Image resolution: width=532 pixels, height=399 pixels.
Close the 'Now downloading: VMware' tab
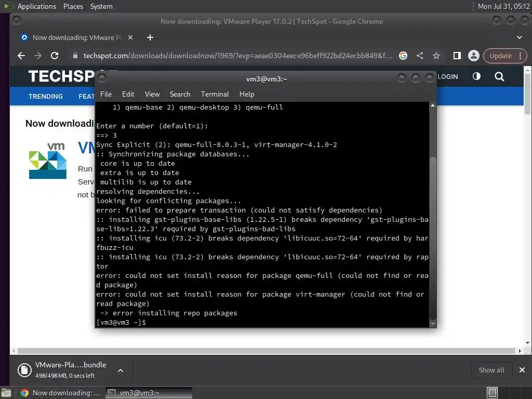click(130, 37)
